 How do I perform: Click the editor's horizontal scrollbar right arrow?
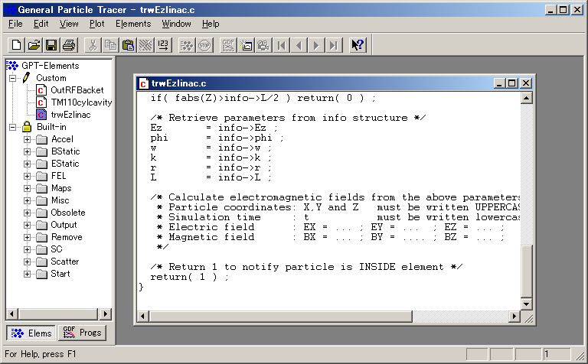tap(514, 317)
